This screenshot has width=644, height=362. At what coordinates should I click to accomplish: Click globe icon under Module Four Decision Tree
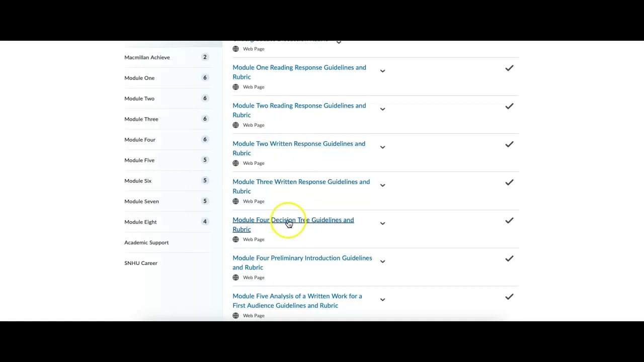(235, 239)
